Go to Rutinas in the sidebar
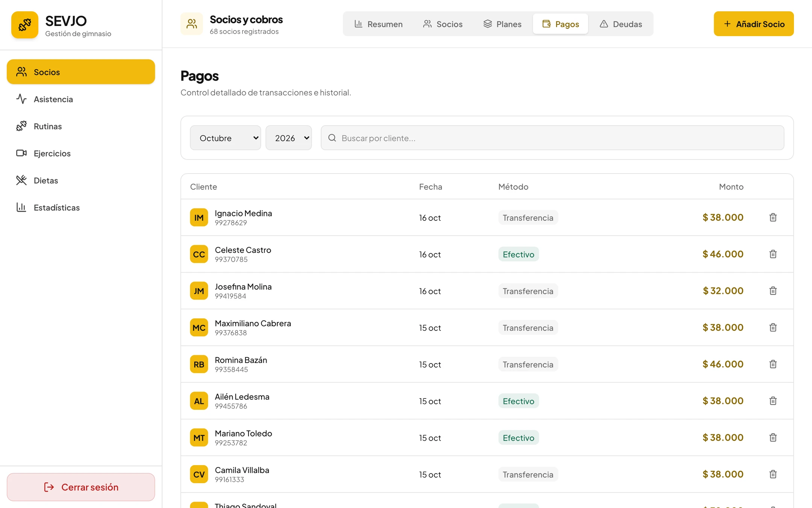The image size is (812, 508). click(x=81, y=126)
